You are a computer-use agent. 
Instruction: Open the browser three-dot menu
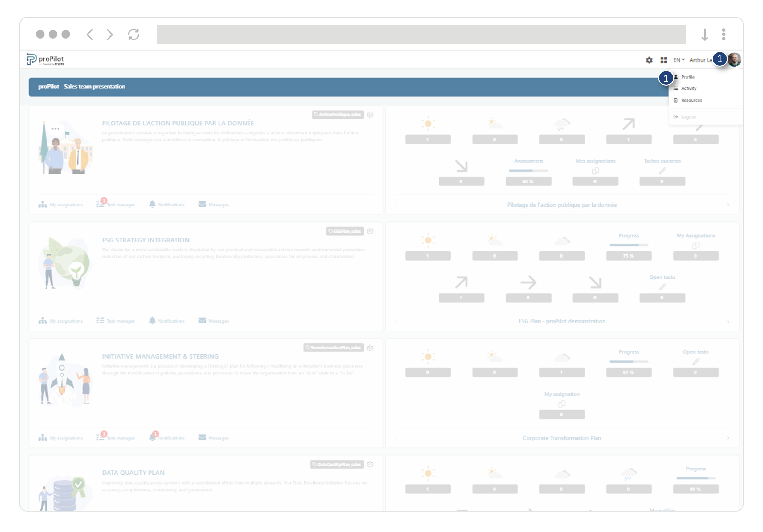click(724, 34)
